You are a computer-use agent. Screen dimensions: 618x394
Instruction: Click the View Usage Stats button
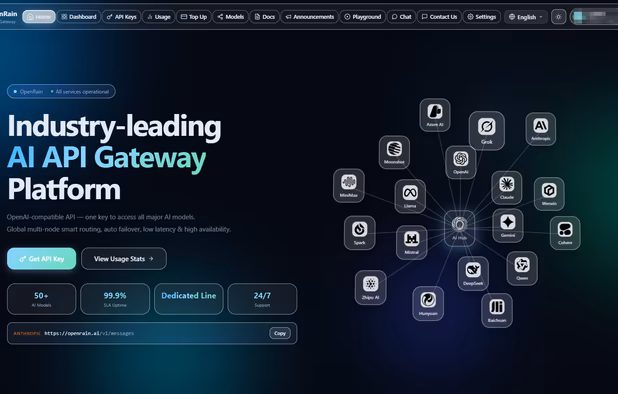[124, 258]
